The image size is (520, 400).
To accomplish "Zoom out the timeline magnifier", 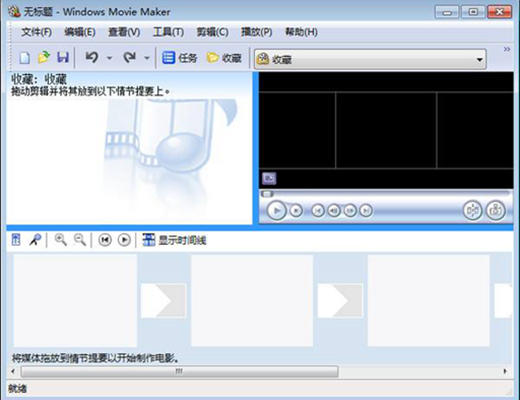I will click(80, 240).
